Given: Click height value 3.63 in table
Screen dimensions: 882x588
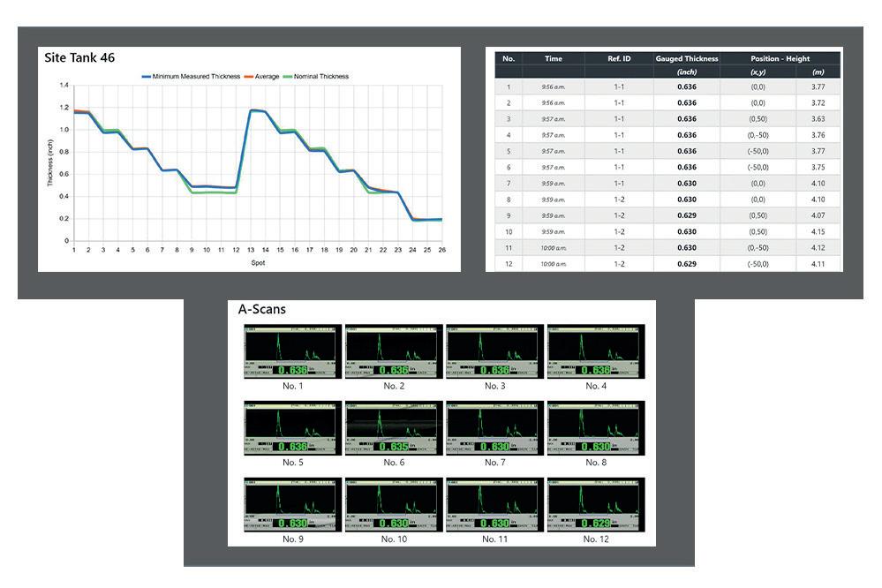Looking at the screenshot, I should (x=818, y=119).
